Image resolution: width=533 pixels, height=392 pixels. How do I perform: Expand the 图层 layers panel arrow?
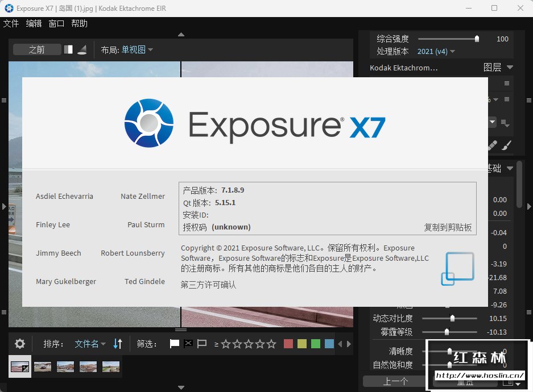(x=510, y=67)
